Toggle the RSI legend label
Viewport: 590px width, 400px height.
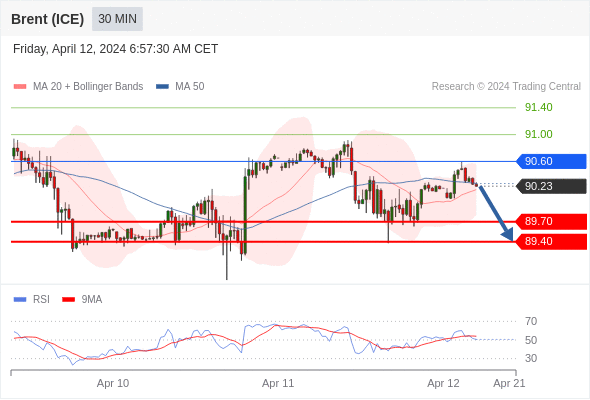(41, 300)
